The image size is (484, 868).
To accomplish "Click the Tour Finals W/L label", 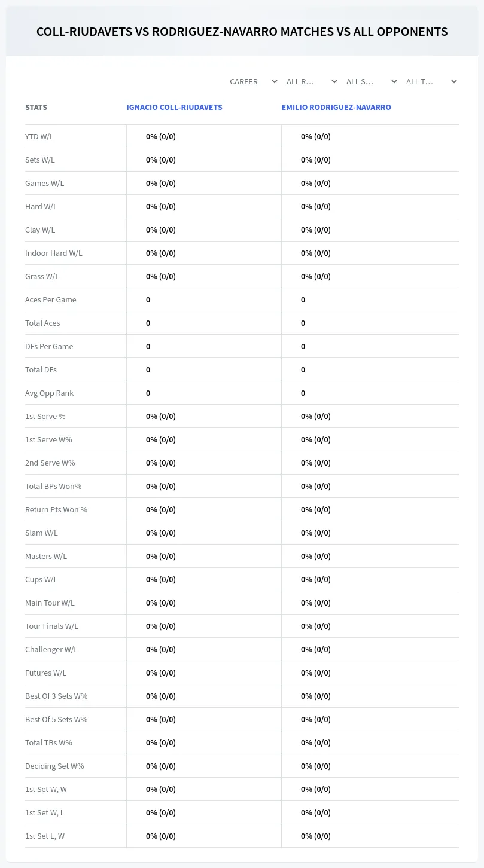I will pos(51,626).
